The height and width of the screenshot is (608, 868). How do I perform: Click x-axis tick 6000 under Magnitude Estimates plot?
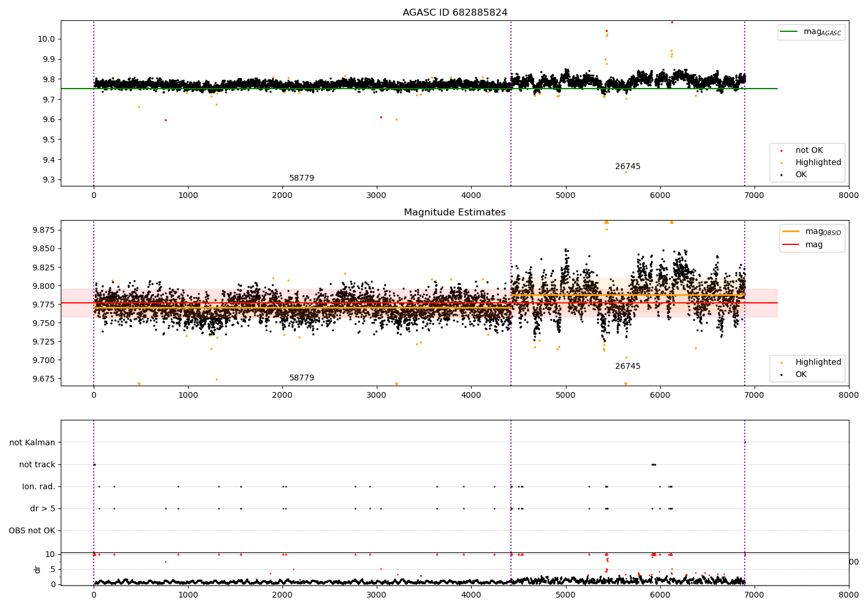[660, 395]
